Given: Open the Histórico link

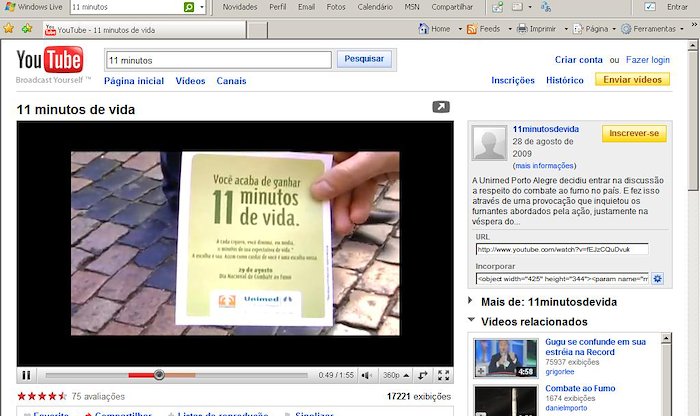Looking at the screenshot, I should [x=565, y=80].
